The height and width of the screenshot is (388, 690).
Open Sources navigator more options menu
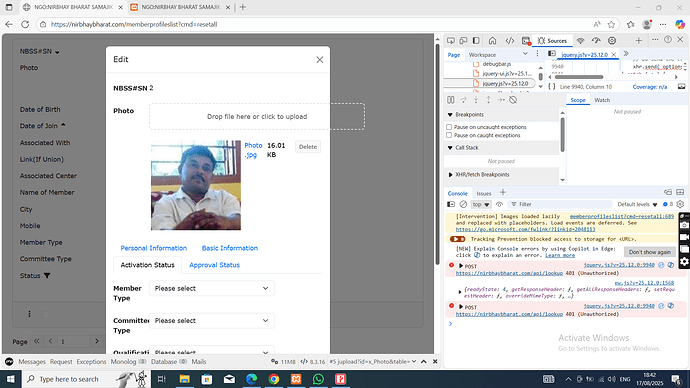[x=537, y=53]
